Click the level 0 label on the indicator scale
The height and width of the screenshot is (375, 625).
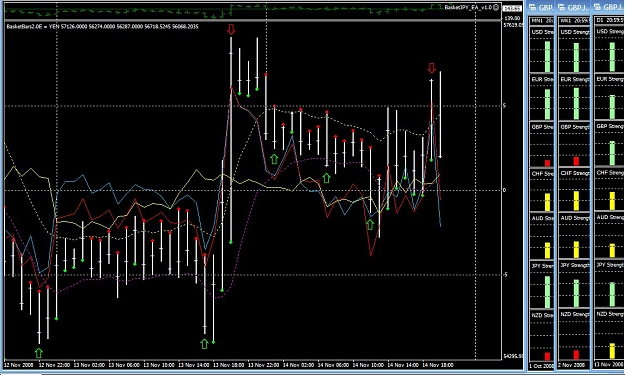505,190
